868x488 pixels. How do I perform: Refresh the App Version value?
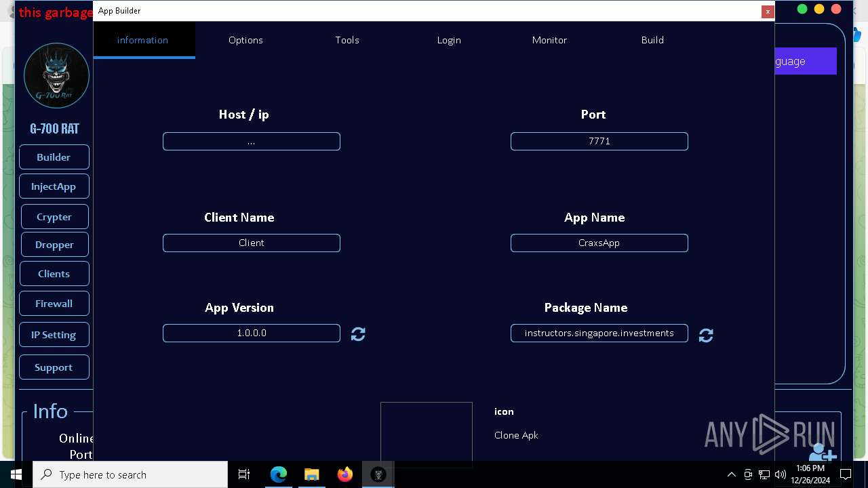pos(358,334)
